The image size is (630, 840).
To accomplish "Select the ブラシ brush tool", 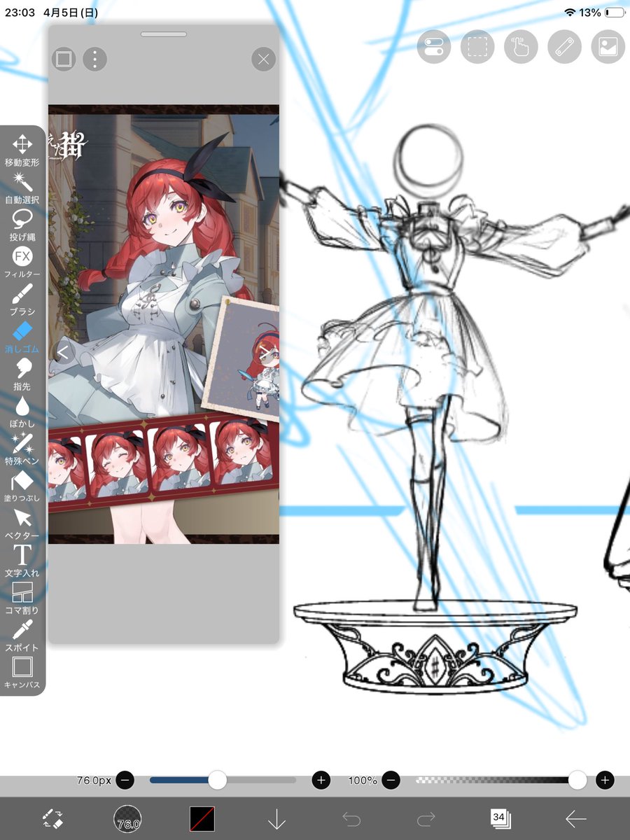I will (22, 299).
